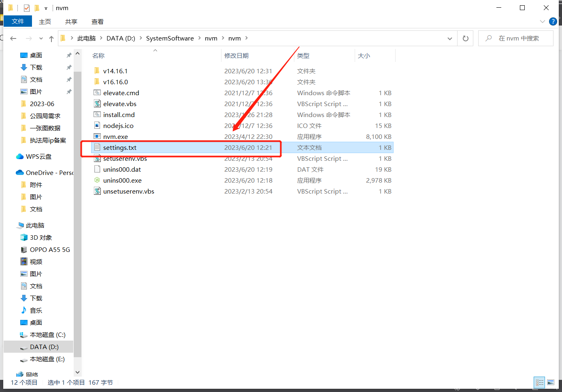
Task: Sort by 大小 column header
Action: [364, 55]
